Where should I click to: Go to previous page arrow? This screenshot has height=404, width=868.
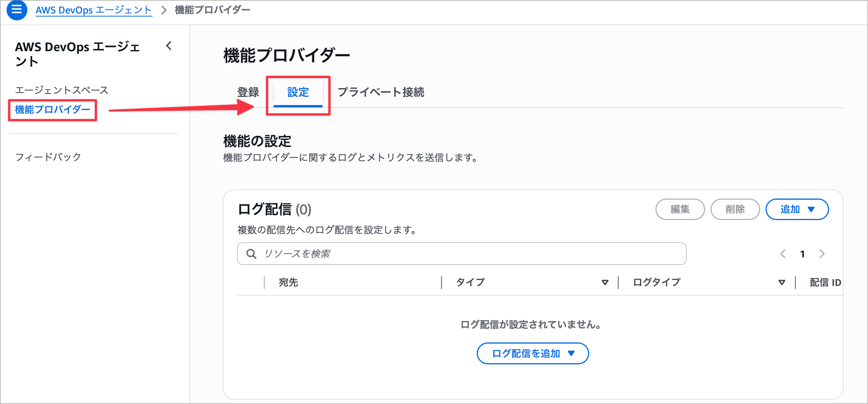click(783, 254)
